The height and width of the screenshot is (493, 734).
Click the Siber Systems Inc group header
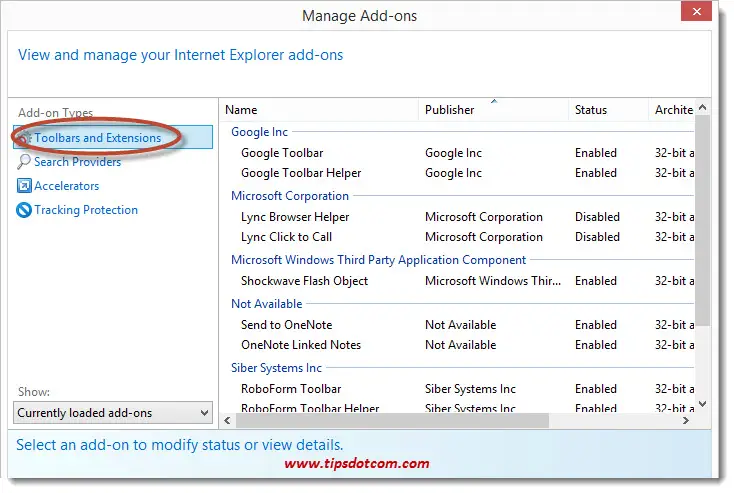[276, 368]
